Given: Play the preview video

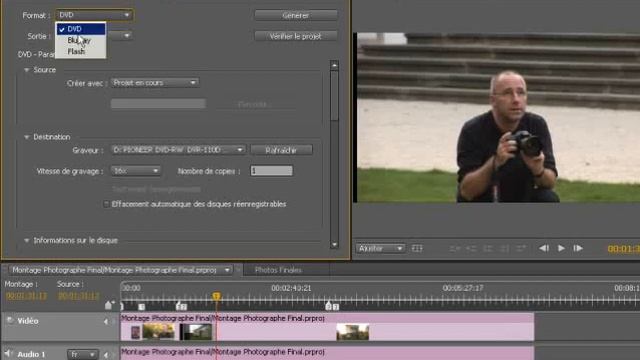Looking at the screenshot, I should click(x=561, y=248).
